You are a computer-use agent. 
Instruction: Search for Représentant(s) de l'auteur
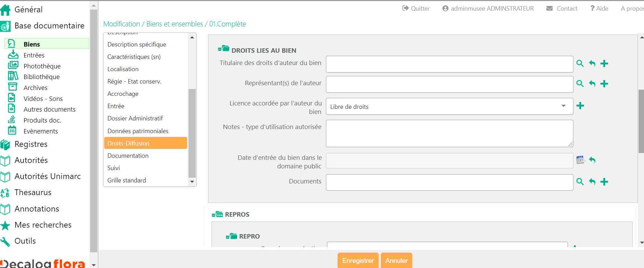(x=580, y=84)
